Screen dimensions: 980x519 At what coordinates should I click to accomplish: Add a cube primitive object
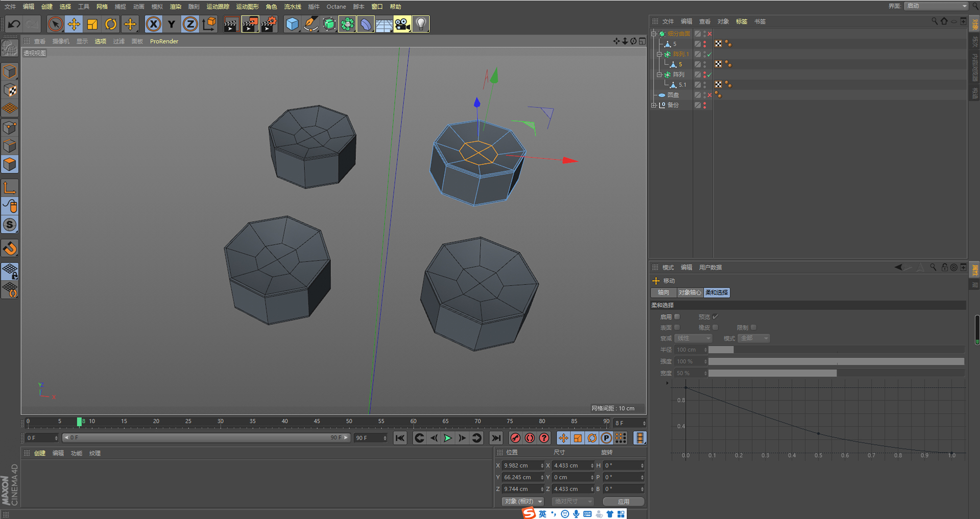[292, 24]
